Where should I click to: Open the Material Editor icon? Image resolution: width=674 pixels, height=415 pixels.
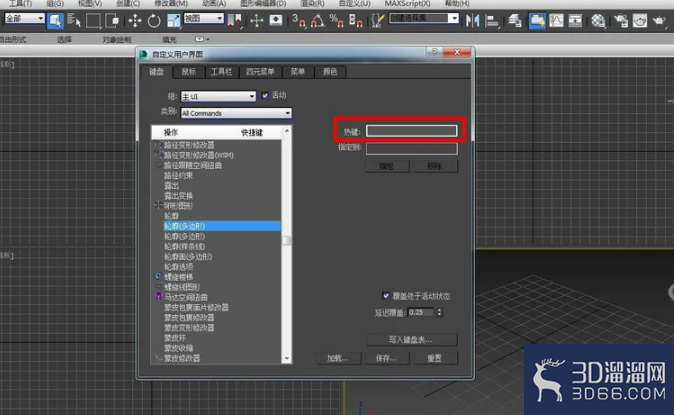pos(598,20)
